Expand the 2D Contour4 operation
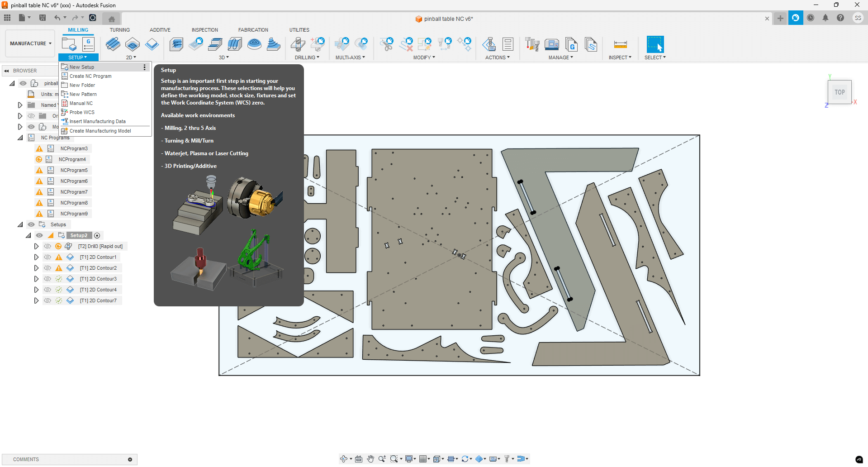This screenshot has height=467, width=868. [x=36, y=290]
